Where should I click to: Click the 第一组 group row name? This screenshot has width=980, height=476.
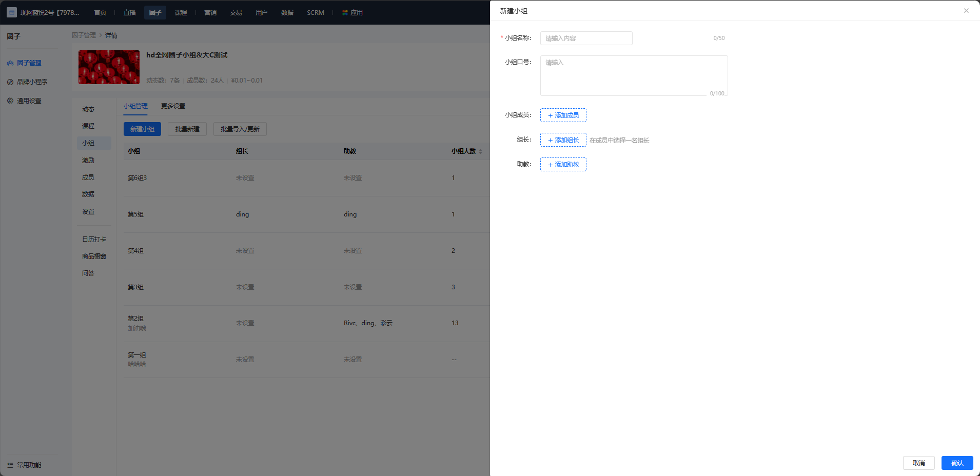[137, 355]
